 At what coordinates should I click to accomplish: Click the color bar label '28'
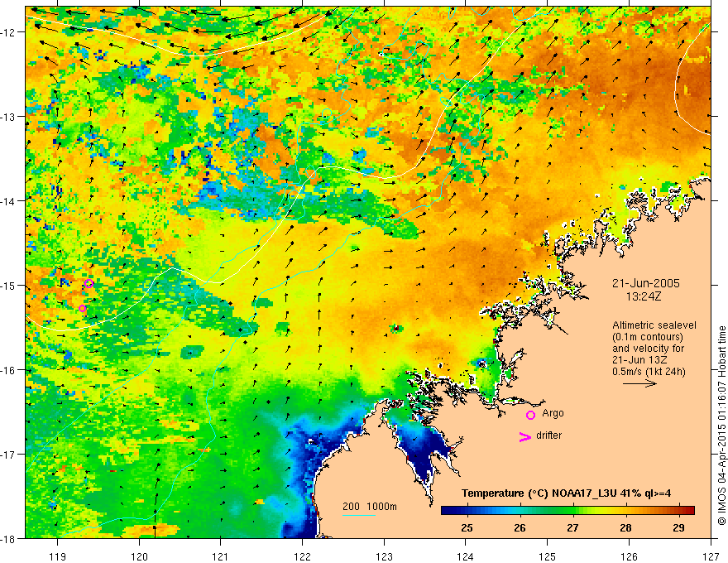coord(626,527)
